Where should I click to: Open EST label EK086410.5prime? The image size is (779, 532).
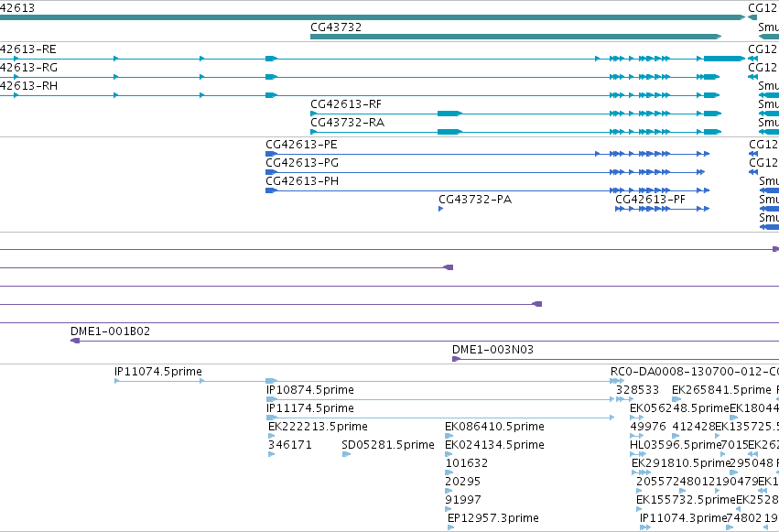pyautogui.click(x=495, y=427)
